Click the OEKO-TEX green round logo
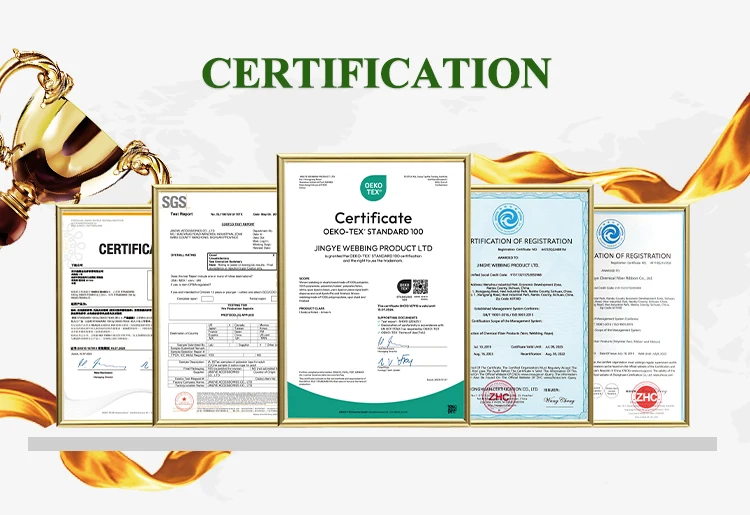Image resolution: width=750 pixels, height=515 pixels. click(x=373, y=188)
